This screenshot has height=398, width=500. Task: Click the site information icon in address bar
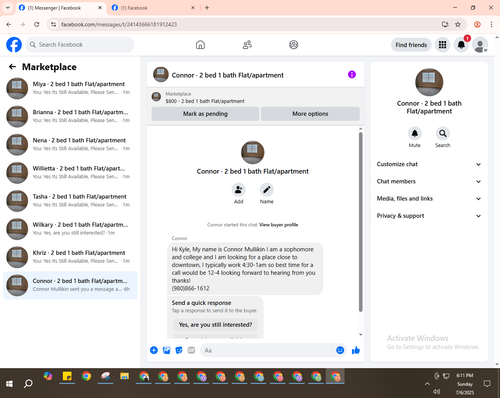(x=53, y=24)
